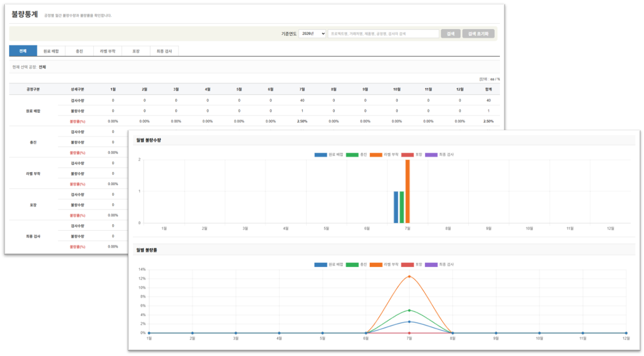Screen dimensions: 644x356
Task: Click the 검색 search button
Action: click(x=450, y=33)
